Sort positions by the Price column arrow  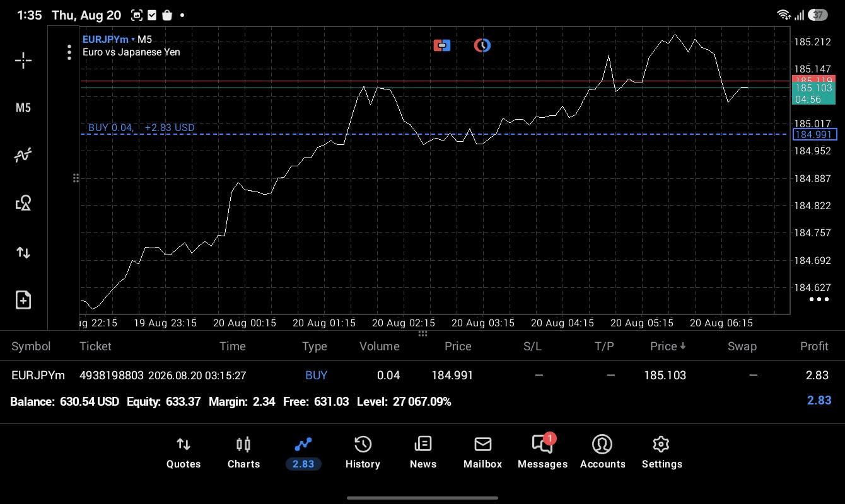pos(668,346)
